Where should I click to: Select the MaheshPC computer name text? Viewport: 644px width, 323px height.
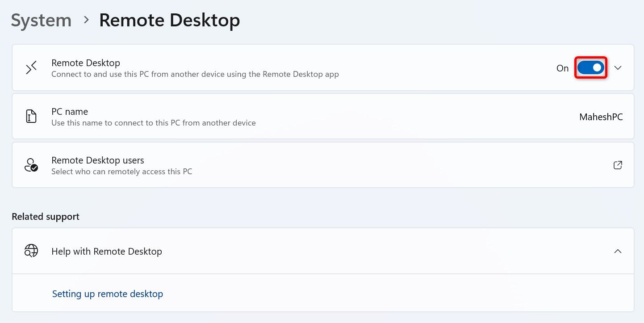point(601,117)
